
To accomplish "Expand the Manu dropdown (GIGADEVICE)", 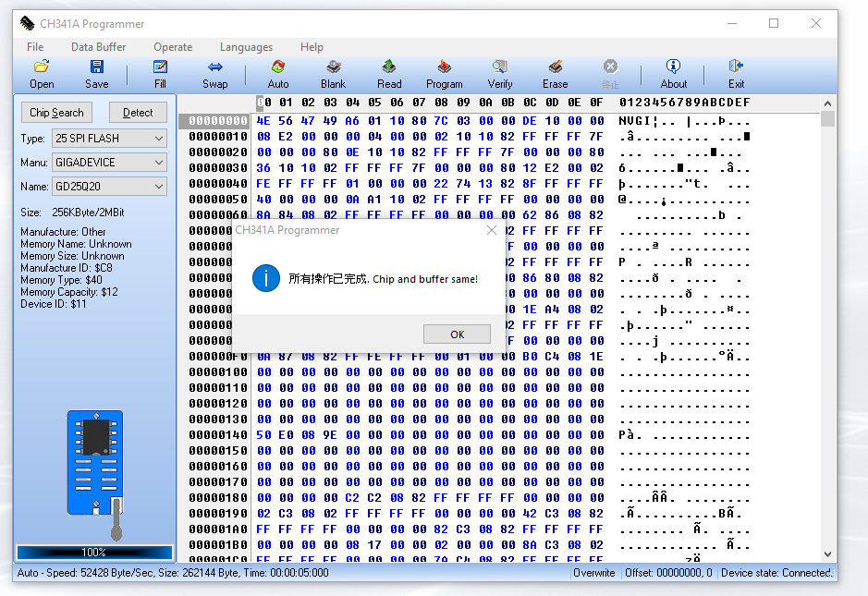I will (159, 163).
